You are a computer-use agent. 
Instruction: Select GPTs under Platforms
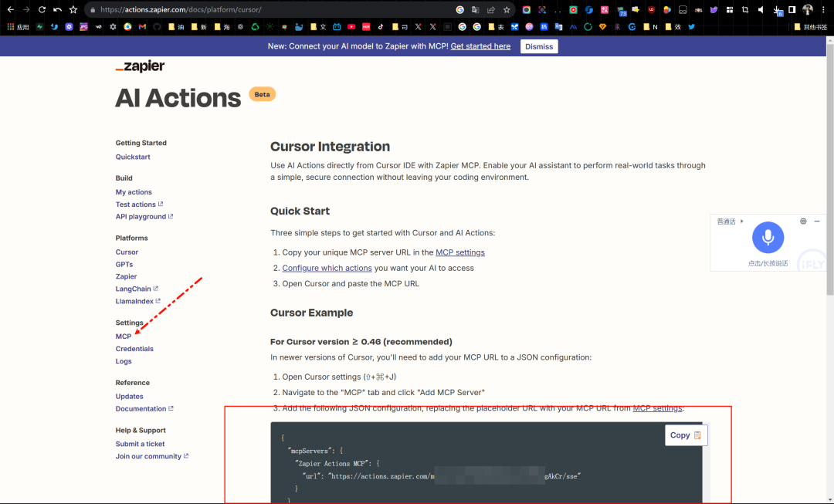[124, 264]
